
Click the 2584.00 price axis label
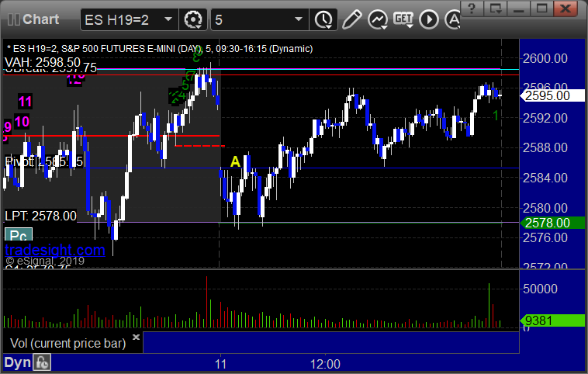pyautogui.click(x=545, y=178)
